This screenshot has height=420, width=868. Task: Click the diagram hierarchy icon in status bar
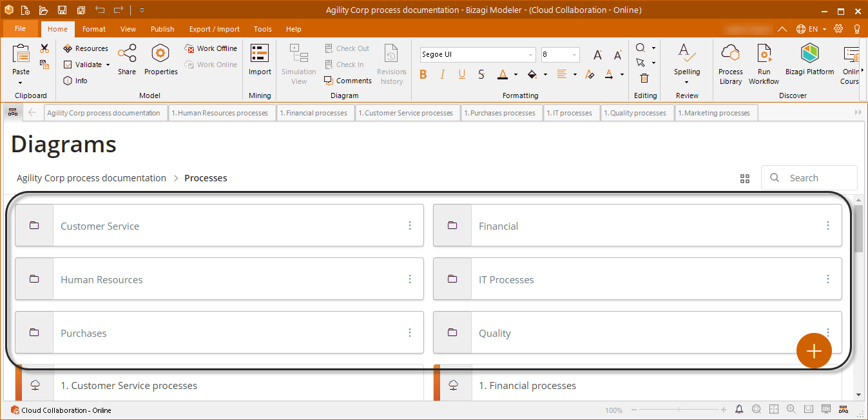pos(844,410)
